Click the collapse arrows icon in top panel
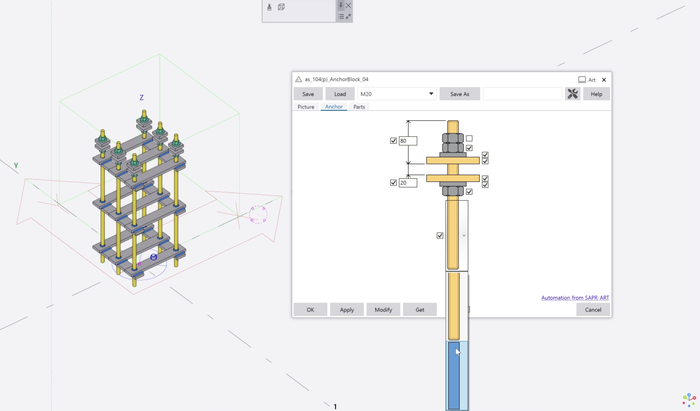 pos(349,17)
